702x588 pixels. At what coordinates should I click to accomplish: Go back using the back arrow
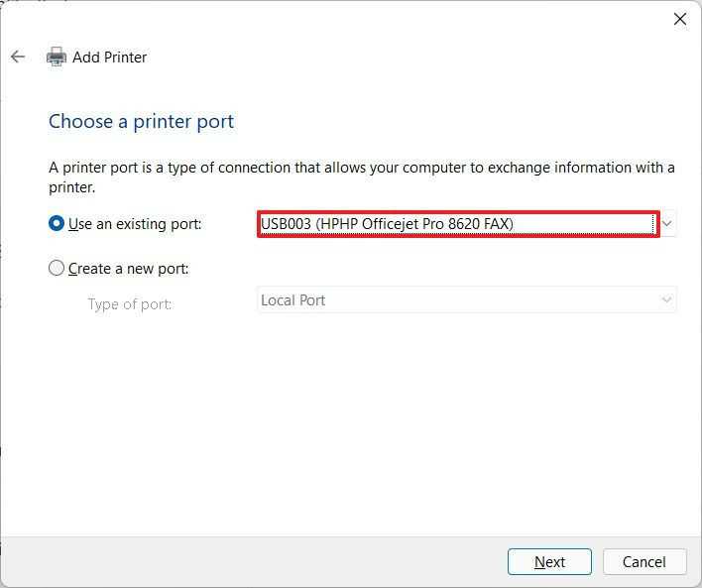(18, 57)
